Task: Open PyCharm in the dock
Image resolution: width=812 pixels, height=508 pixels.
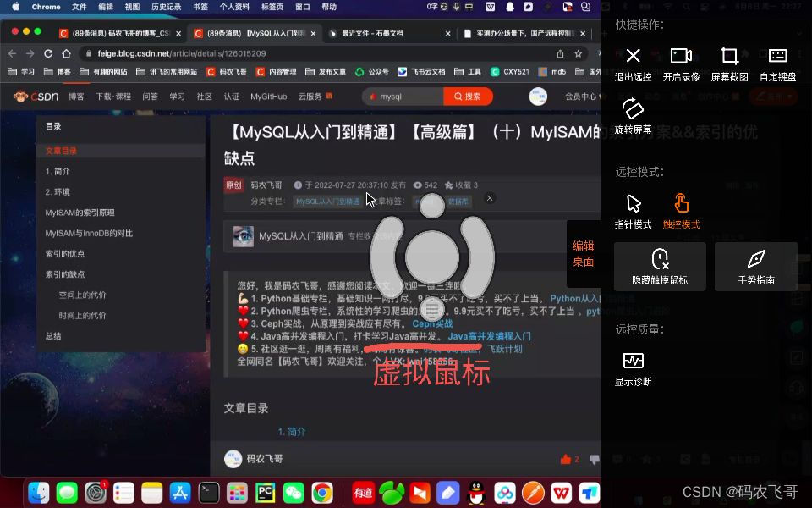Action: click(265, 493)
